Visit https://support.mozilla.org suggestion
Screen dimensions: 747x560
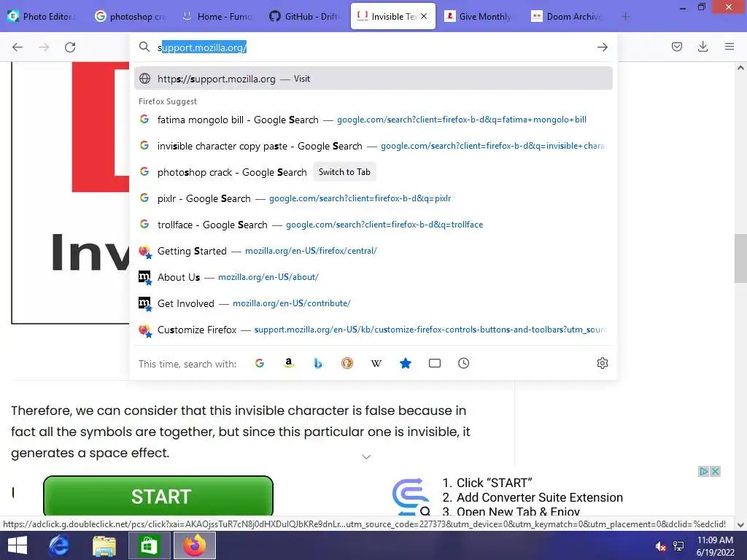pyautogui.click(x=373, y=79)
